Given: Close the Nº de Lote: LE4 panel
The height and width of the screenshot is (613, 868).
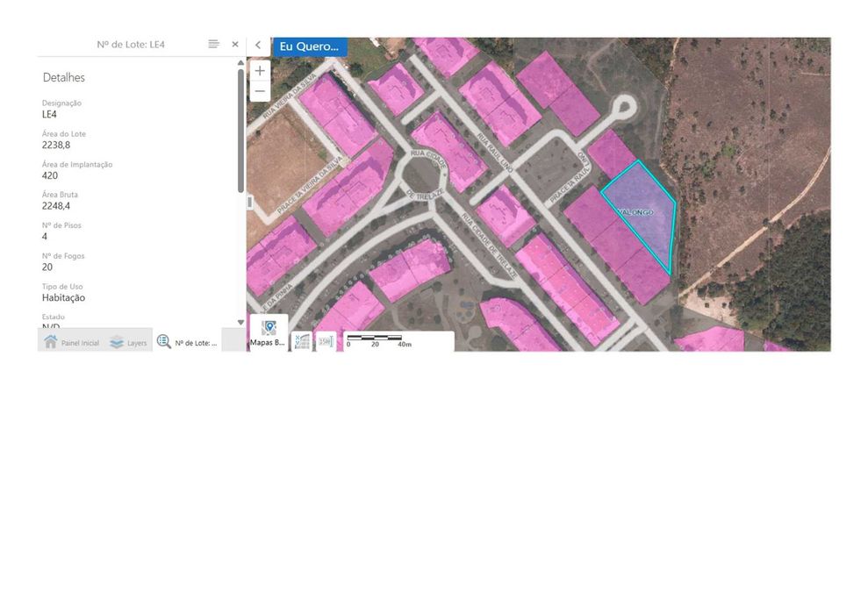Looking at the screenshot, I should [x=235, y=44].
